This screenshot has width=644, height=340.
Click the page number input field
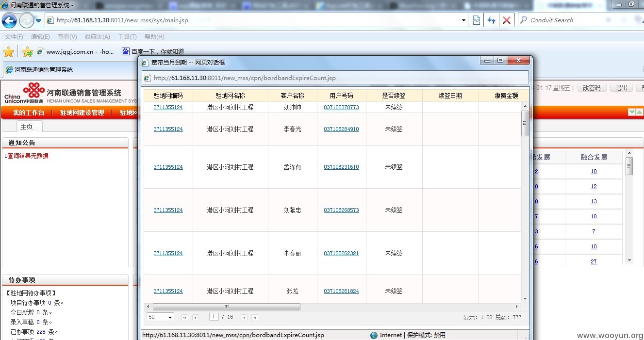pos(214,317)
